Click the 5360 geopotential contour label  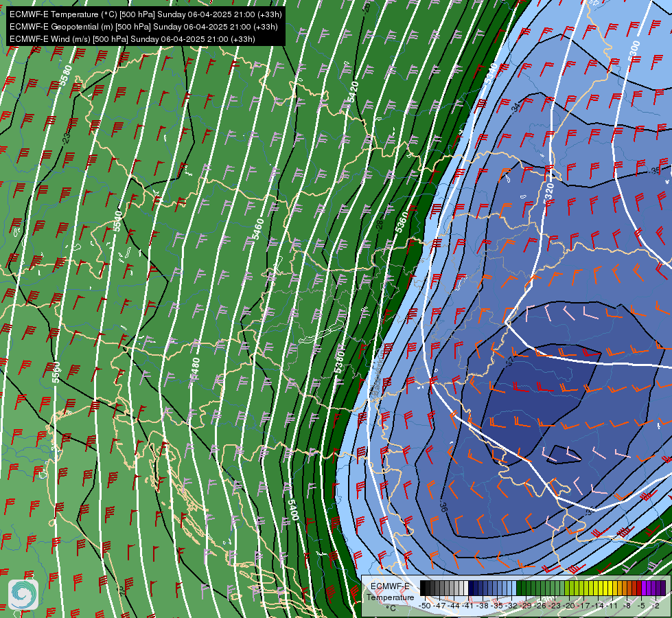[x=402, y=222]
